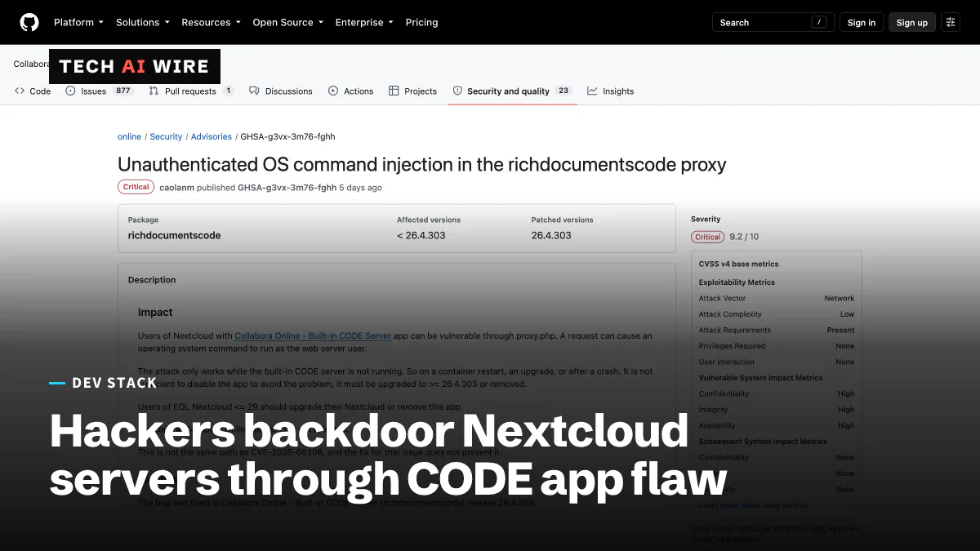The height and width of the screenshot is (551, 980).
Task: Click the Sign up button
Action: coord(912,22)
